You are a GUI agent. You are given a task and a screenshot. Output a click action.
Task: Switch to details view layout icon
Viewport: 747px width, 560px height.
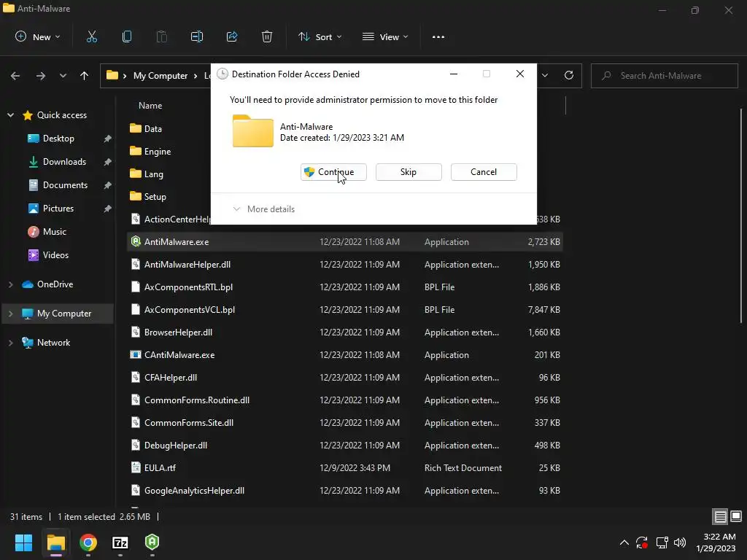[720, 517]
